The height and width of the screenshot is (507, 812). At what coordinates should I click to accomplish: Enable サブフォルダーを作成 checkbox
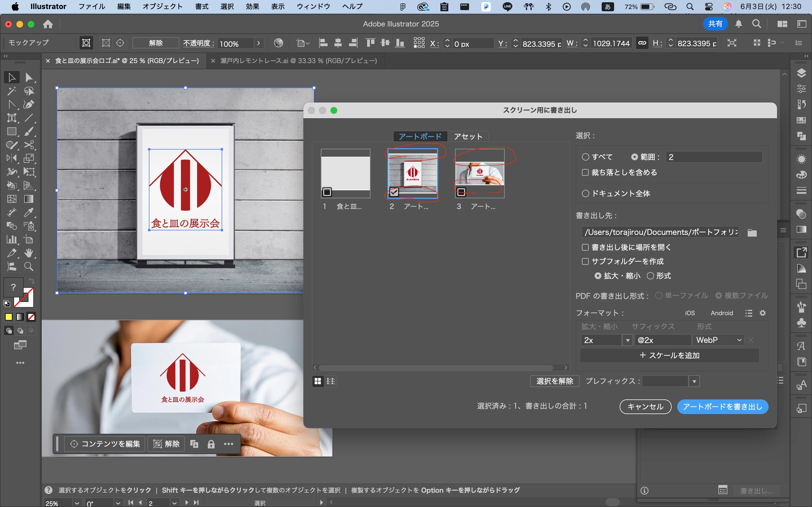pyautogui.click(x=586, y=261)
